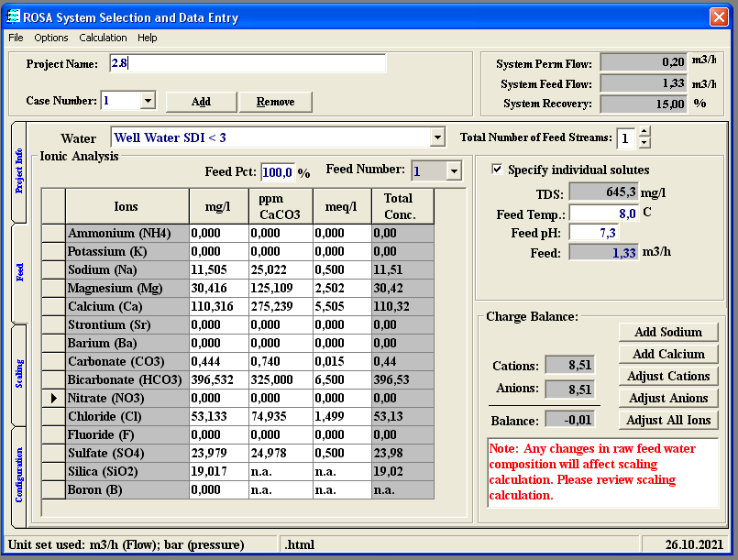The image size is (738, 560).
Task: Click the Sulfate mg/l cell 23,979
Action: coord(219,453)
